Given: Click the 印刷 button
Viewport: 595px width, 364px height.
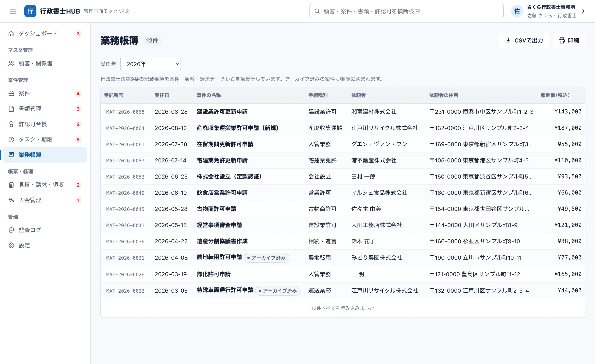Looking at the screenshot, I should point(569,40).
